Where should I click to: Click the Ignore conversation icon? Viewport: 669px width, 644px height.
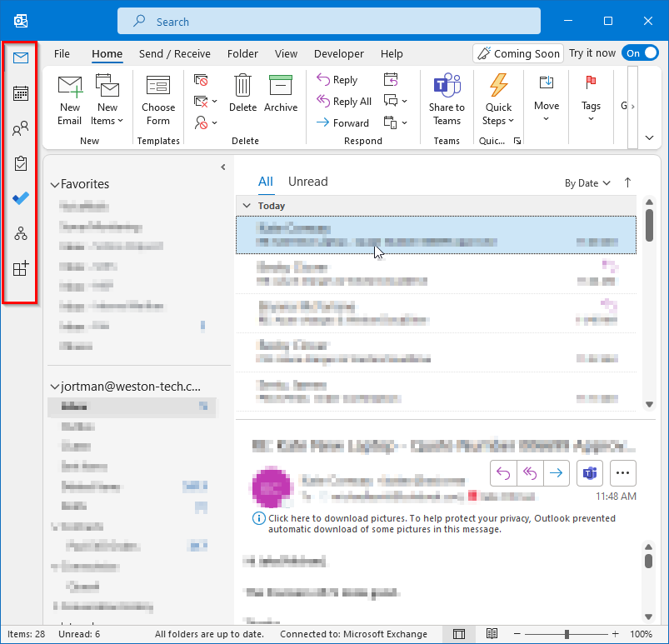coord(201,80)
